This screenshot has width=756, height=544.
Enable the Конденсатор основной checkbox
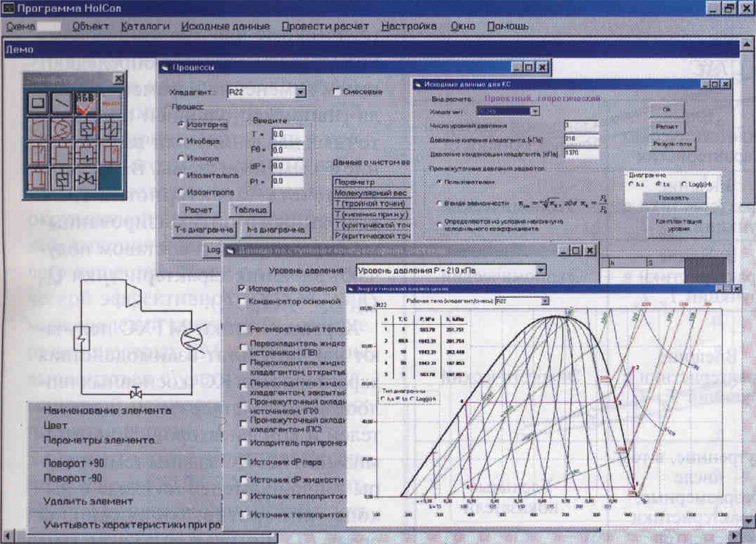click(242, 302)
